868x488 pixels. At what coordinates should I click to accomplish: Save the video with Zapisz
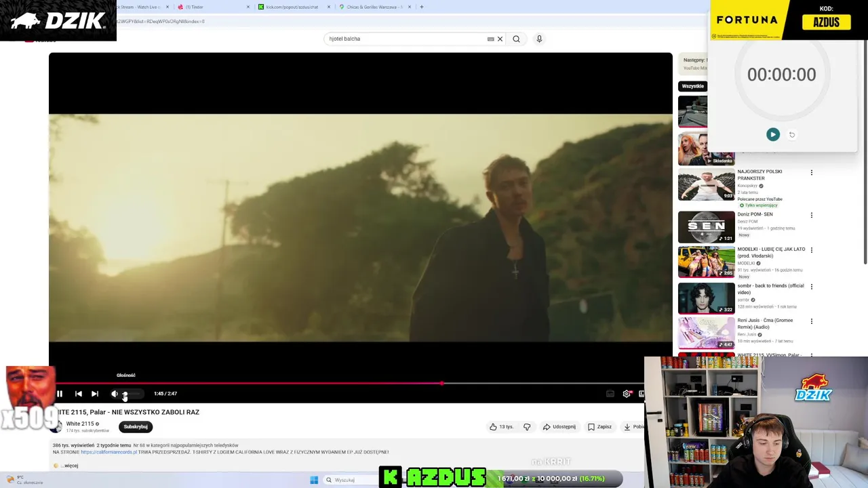point(599,427)
